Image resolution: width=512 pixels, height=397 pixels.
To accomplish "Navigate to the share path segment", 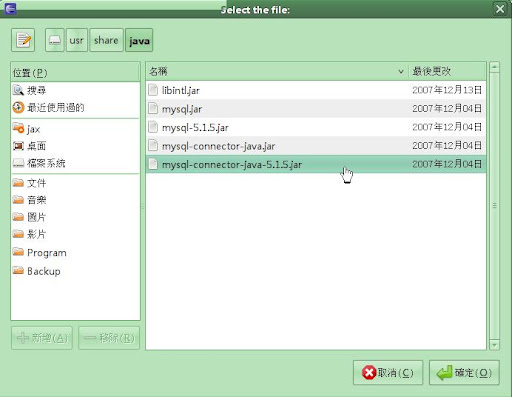I will (x=106, y=40).
